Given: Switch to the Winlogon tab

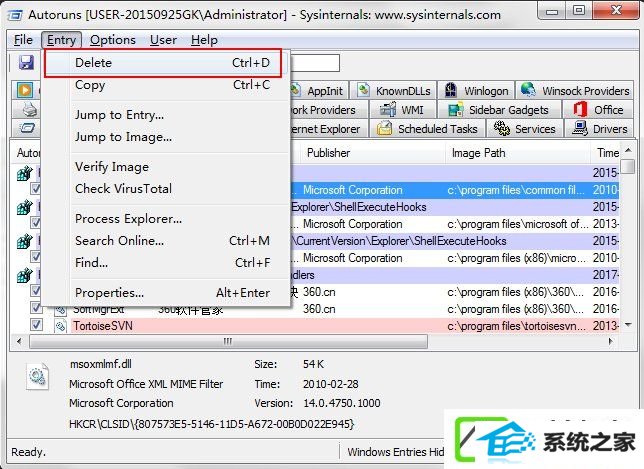Looking at the screenshot, I should pos(476,90).
